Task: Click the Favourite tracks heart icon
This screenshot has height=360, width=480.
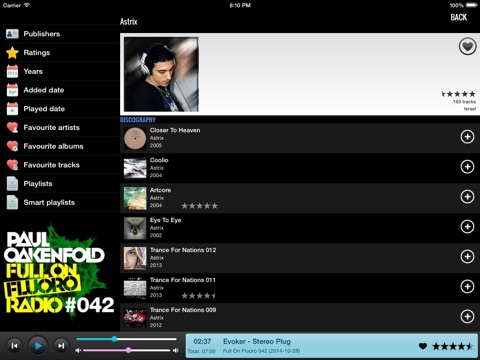Action: coord(12,165)
